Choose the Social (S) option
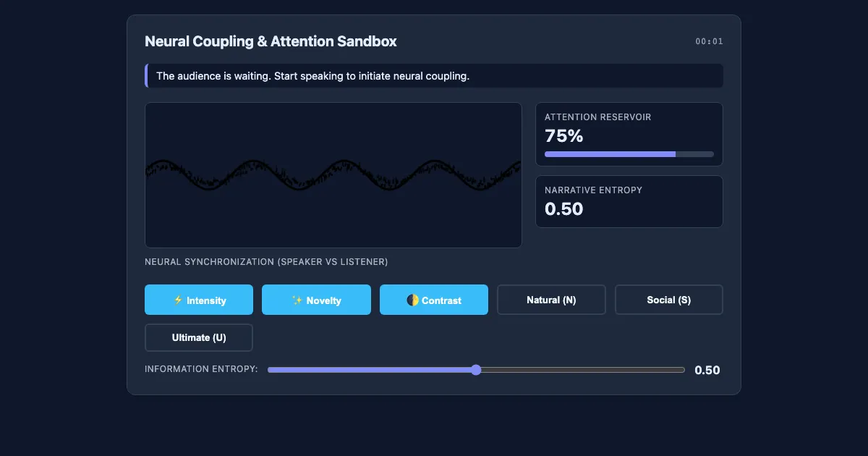Screen dimensions: 868x456 coord(669,300)
